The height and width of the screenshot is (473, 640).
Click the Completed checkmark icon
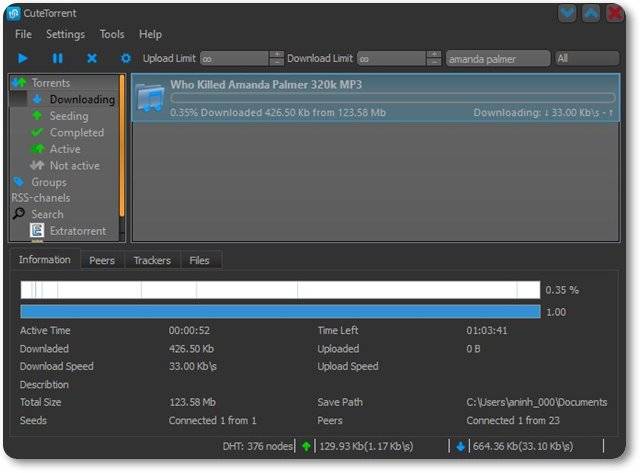[x=37, y=133]
